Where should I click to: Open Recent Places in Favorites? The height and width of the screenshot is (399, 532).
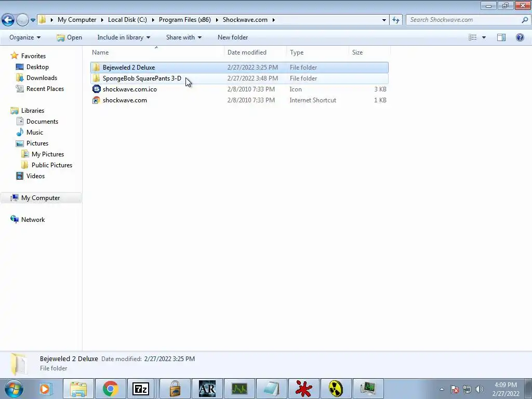point(45,88)
